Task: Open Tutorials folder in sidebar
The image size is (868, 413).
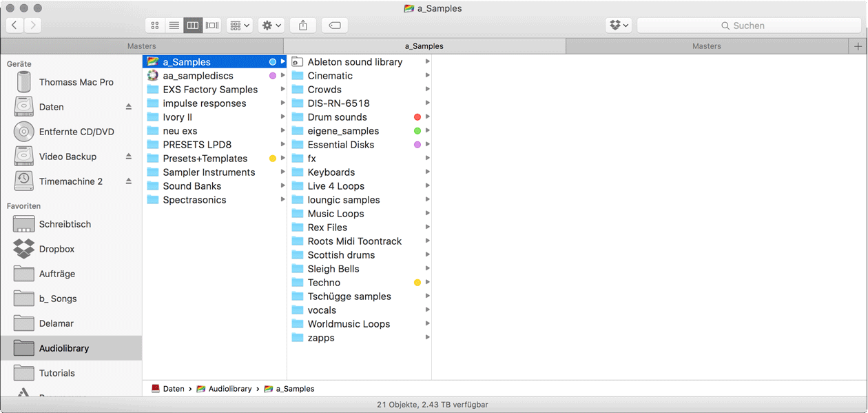Action: coord(71,373)
